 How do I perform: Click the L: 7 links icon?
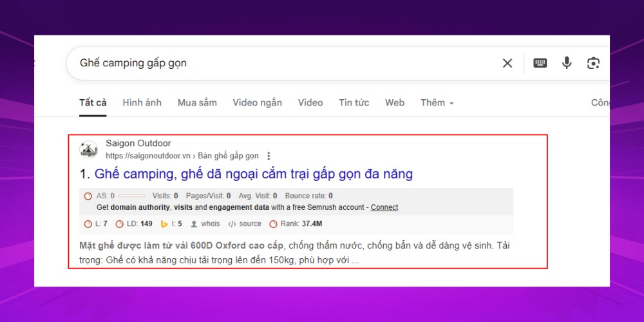(88, 224)
